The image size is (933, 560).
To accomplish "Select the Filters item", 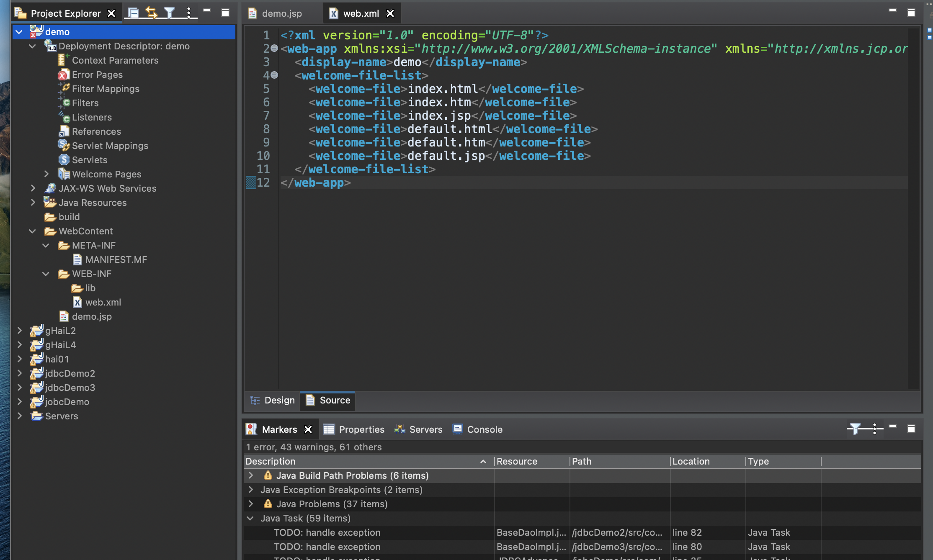I will [x=85, y=103].
